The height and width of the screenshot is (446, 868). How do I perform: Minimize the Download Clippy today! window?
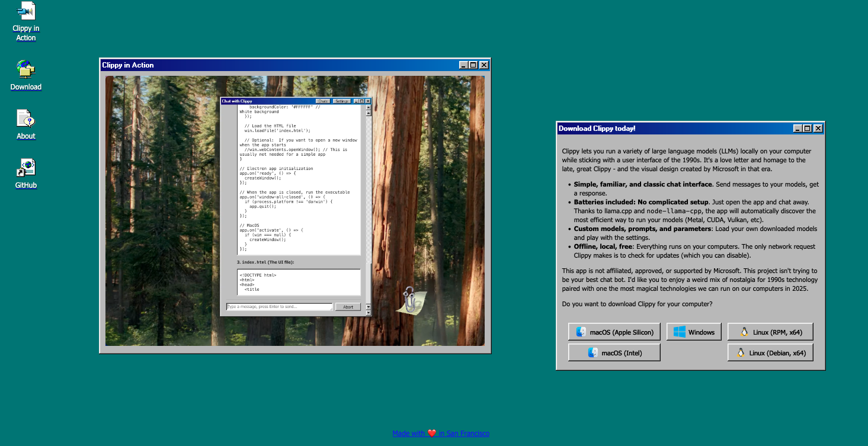pyautogui.click(x=798, y=129)
